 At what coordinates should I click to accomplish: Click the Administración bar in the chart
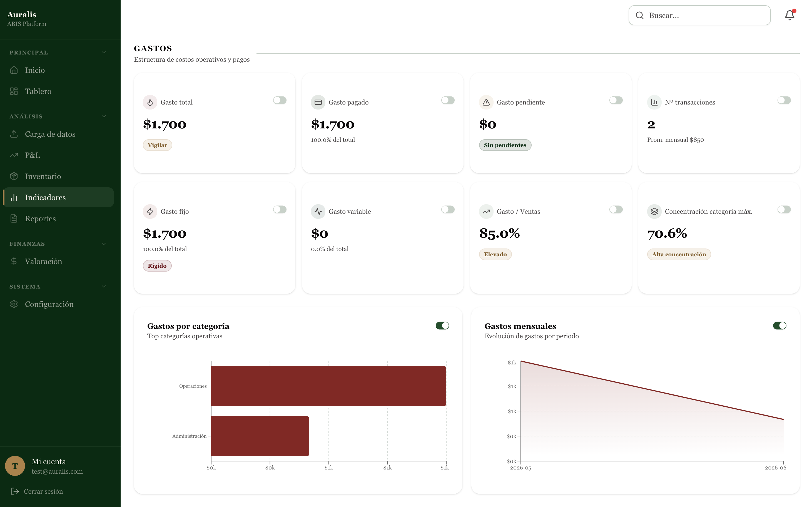tap(260, 436)
